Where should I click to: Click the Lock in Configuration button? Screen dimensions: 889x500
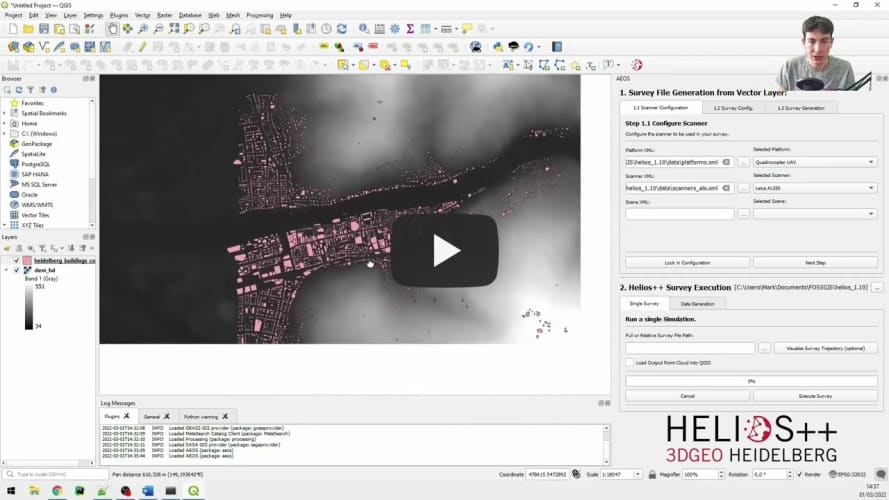coord(687,263)
